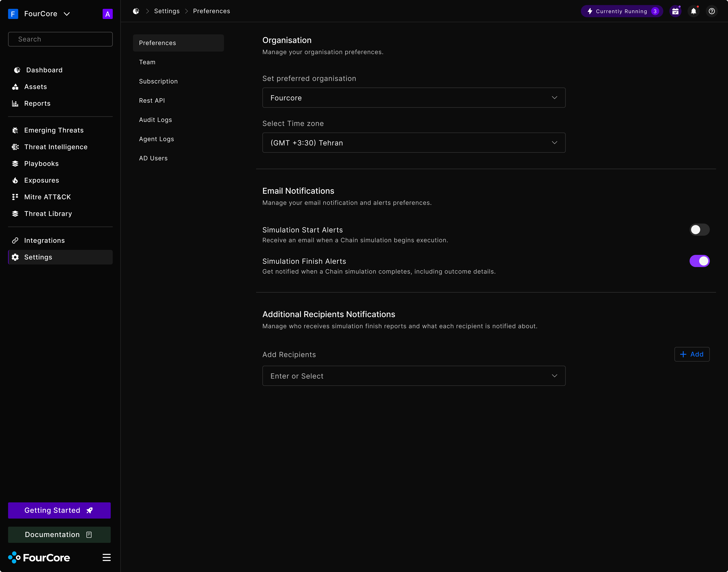Open the Agent Logs settings tab
The width and height of the screenshot is (728, 572).
[x=178, y=139]
